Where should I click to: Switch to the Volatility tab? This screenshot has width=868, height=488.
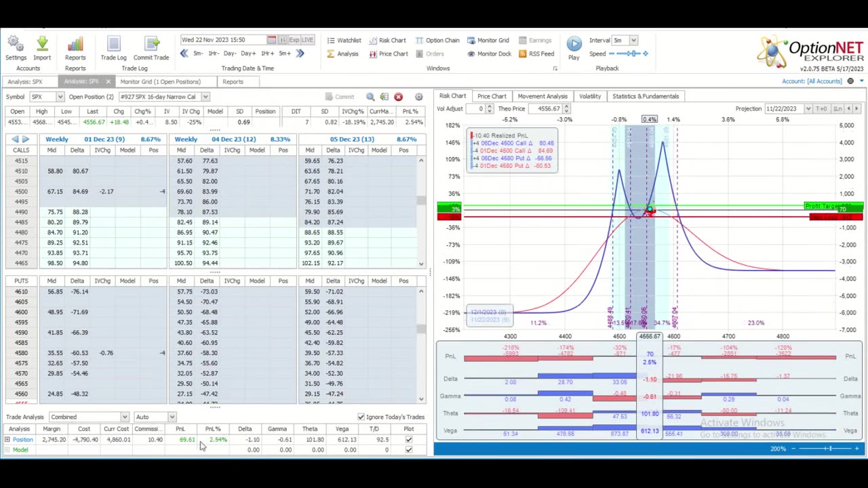click(x=589, y=96)
